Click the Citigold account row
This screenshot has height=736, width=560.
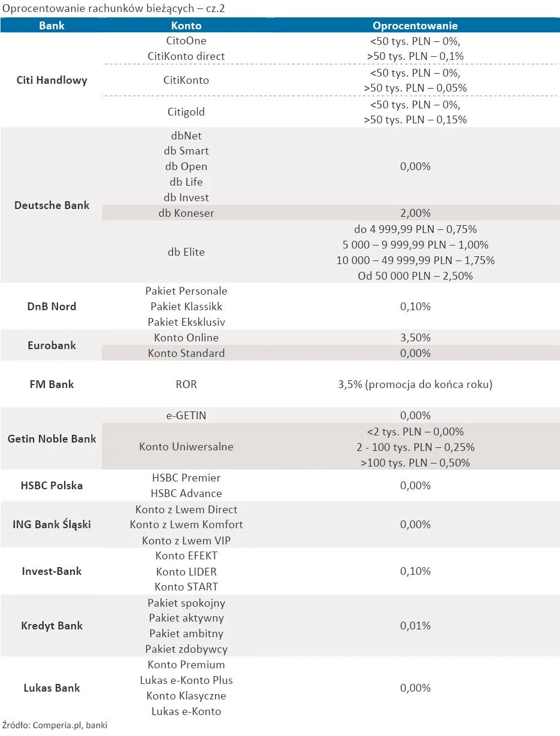(186, 112)
